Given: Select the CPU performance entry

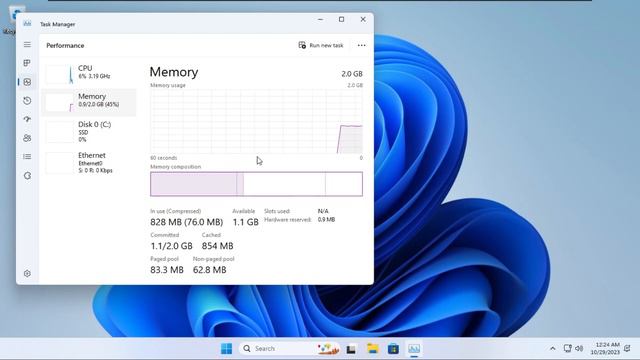Looking at the screenshot, I should 89,74.
